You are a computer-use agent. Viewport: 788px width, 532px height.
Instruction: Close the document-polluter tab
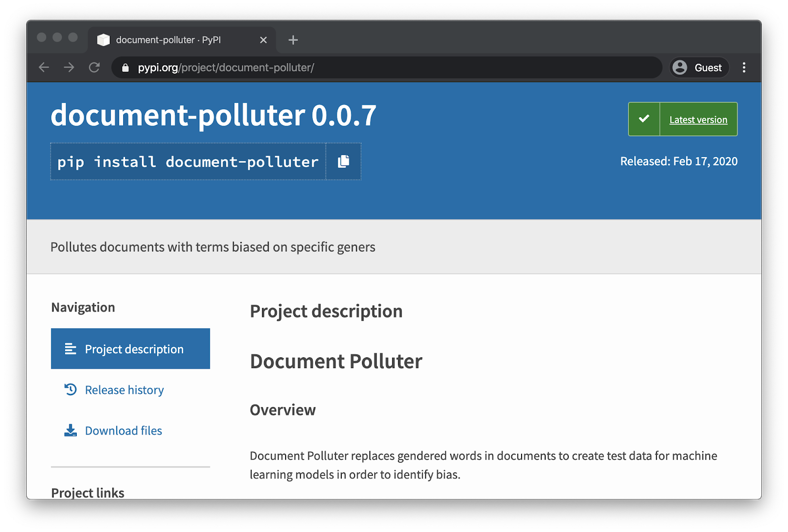(263, 40)
